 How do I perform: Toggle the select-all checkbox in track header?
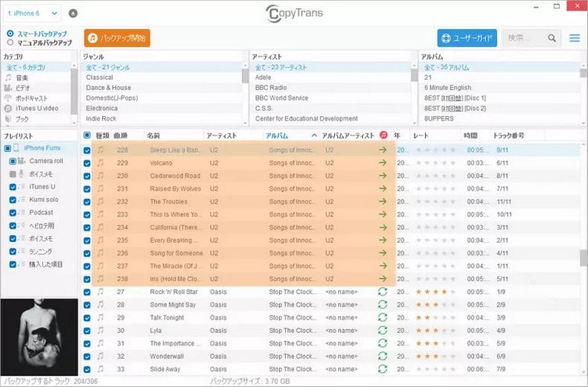coord(87,136)
